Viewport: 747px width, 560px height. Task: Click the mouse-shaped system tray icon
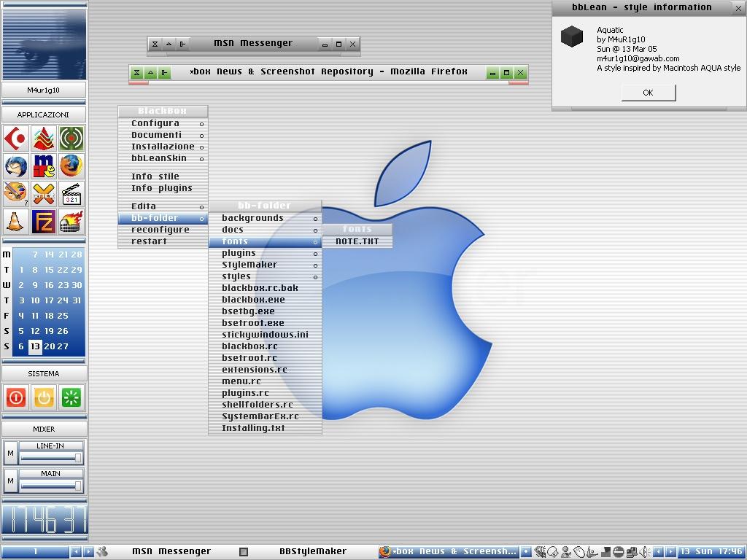coord(578,552)
